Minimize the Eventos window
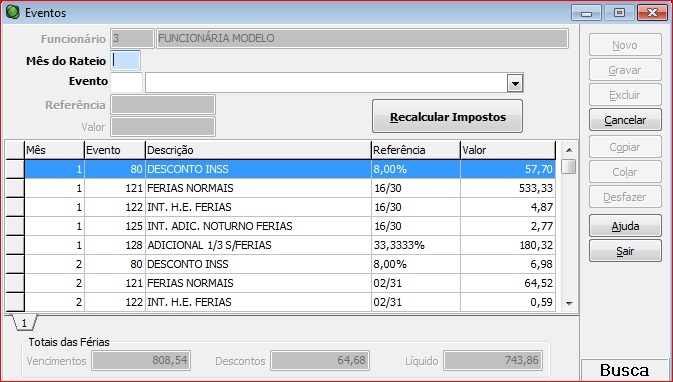The height and width of the screenshot is (382, 673). coord(586,13)
